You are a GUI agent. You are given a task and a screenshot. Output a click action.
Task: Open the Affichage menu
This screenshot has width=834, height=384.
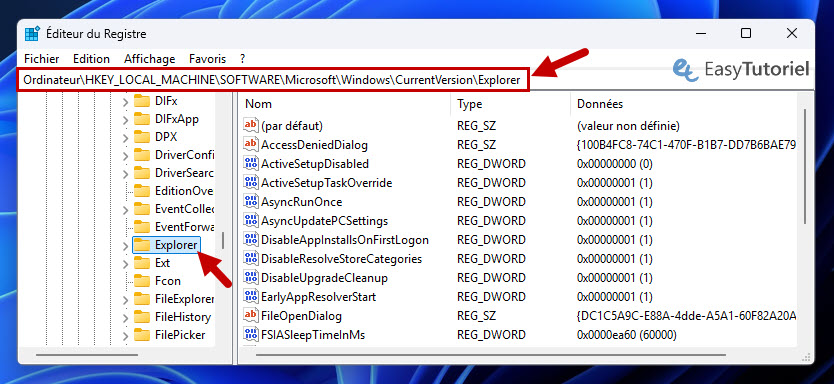click(149, 59)
